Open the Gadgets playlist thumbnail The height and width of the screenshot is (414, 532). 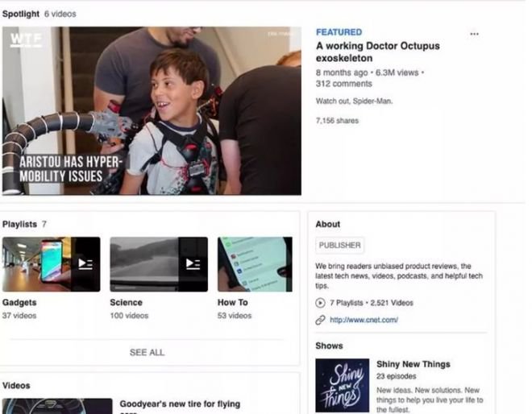click(x=52, y=264)
